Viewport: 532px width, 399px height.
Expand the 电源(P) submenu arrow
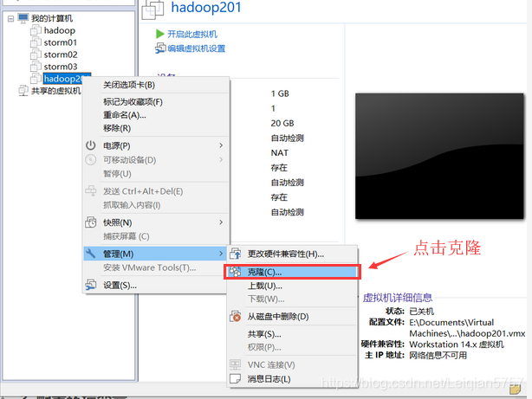221,145
